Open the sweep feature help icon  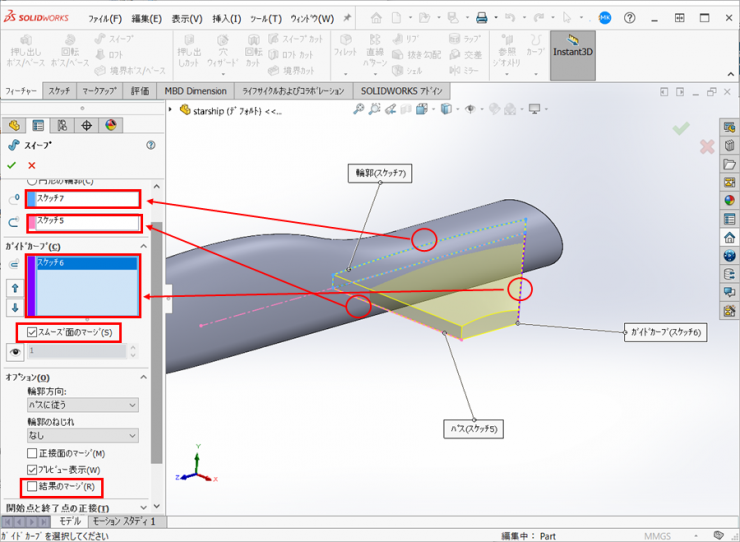tap(151, 145)
